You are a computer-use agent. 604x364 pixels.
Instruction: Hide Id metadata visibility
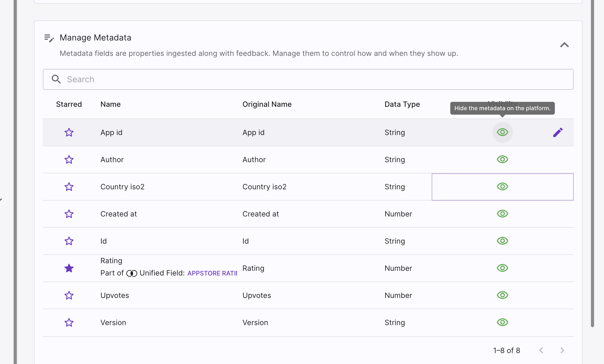502,241
